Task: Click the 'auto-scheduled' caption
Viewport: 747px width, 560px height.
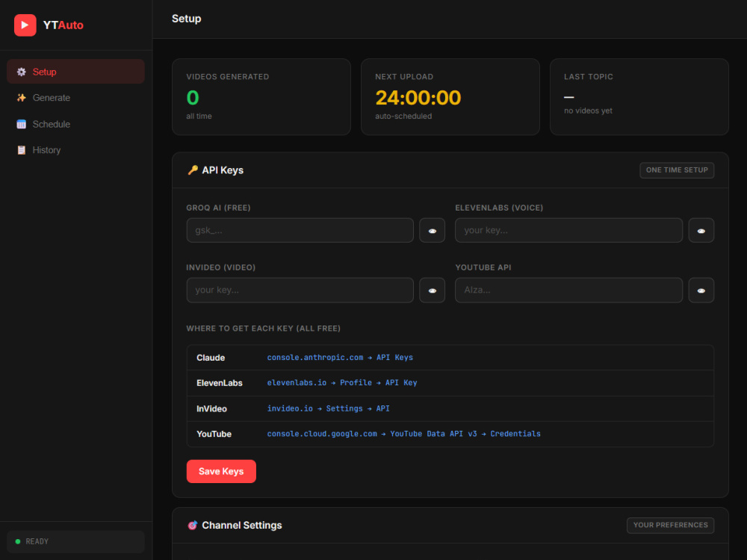Action: point(403,116)
